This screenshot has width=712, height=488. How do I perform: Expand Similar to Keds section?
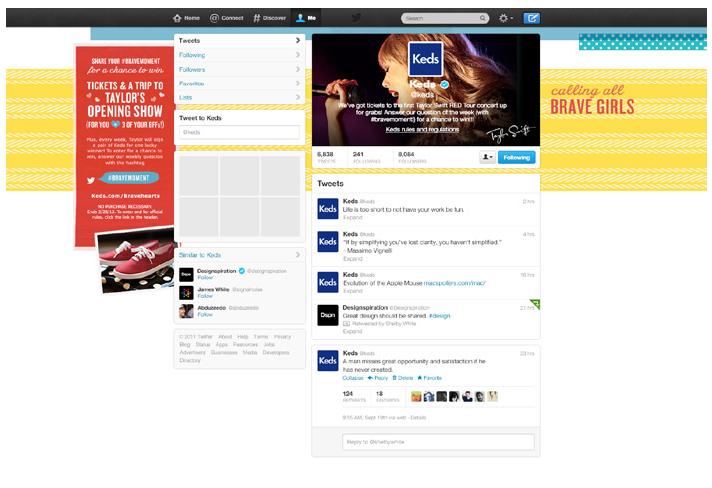coord(239,255)
